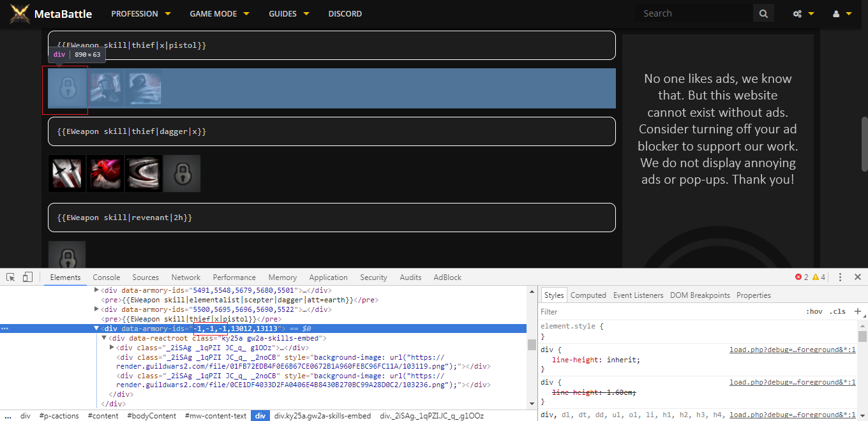Image resolution: width=868 pixels, height=421 pixels.
Task: Toggle the :hov element state panel
Action: tap(814, 311)
